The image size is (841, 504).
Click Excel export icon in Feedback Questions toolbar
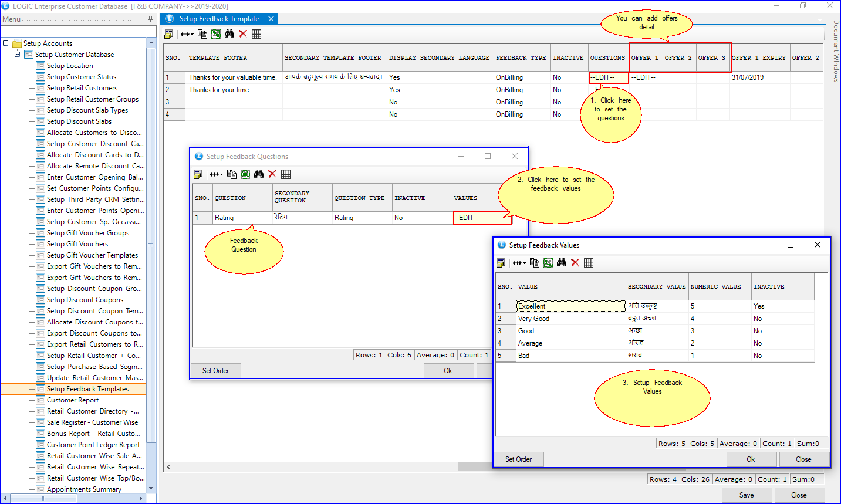pyautogui.click(x=245, y=174)
